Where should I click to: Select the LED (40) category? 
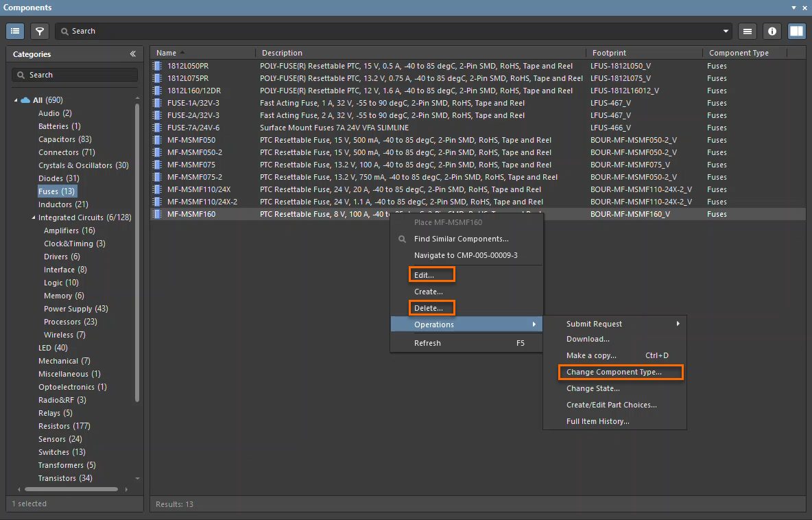[x=53, y=348]
